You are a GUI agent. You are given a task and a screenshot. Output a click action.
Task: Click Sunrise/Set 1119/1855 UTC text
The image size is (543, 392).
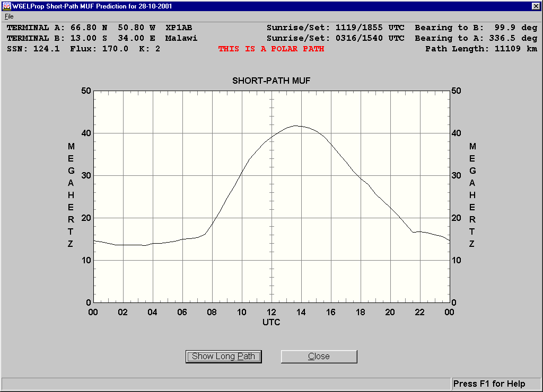click(335, 28)
